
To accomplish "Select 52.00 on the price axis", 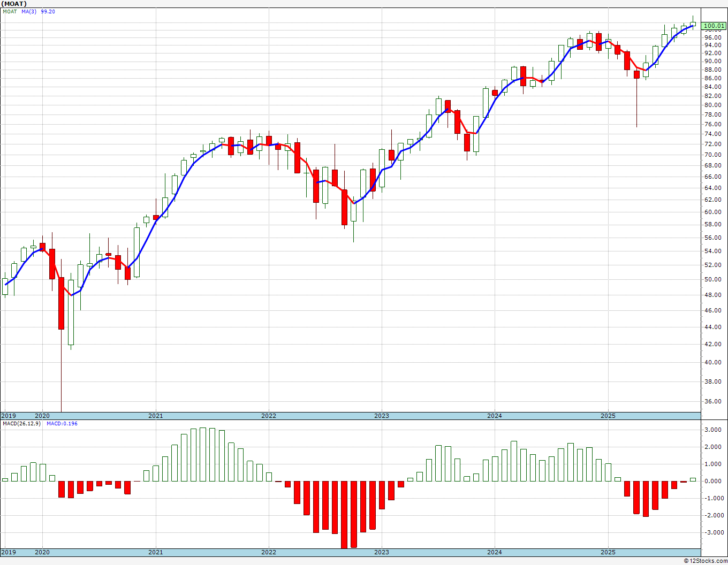I will 712,265.
